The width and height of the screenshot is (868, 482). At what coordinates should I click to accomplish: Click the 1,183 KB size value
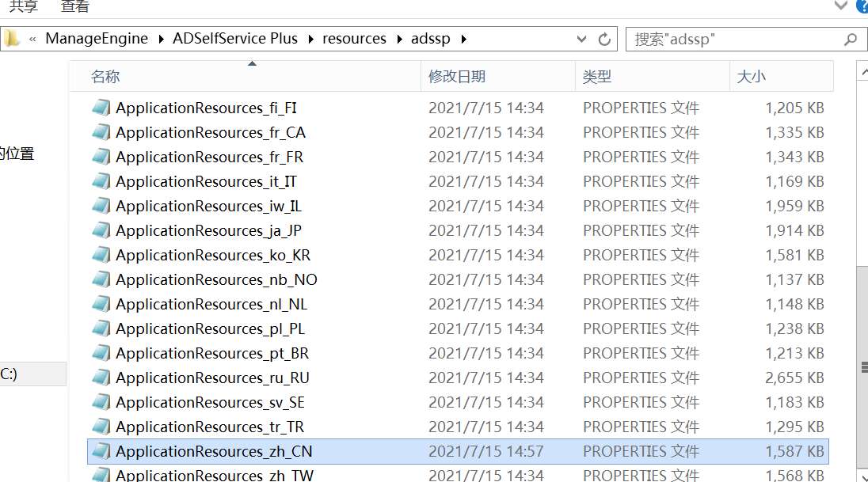pyautogui.click(x=794, y=402)
